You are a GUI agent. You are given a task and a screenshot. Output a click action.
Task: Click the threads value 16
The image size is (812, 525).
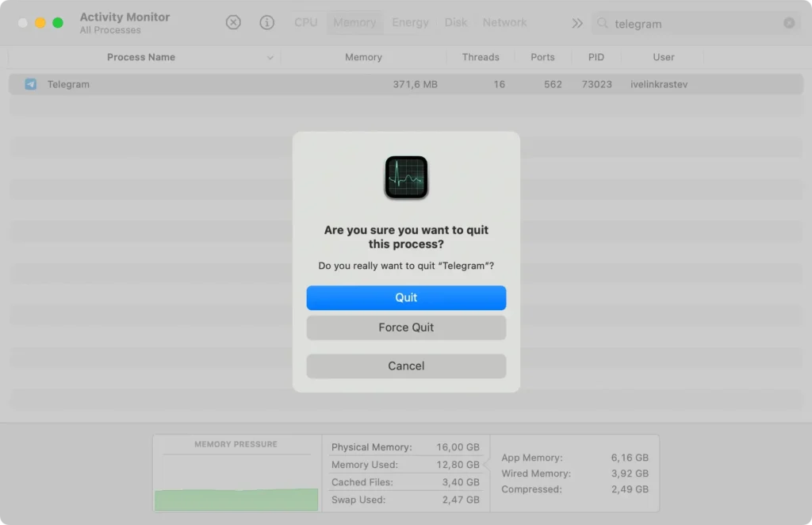(500, 84)
